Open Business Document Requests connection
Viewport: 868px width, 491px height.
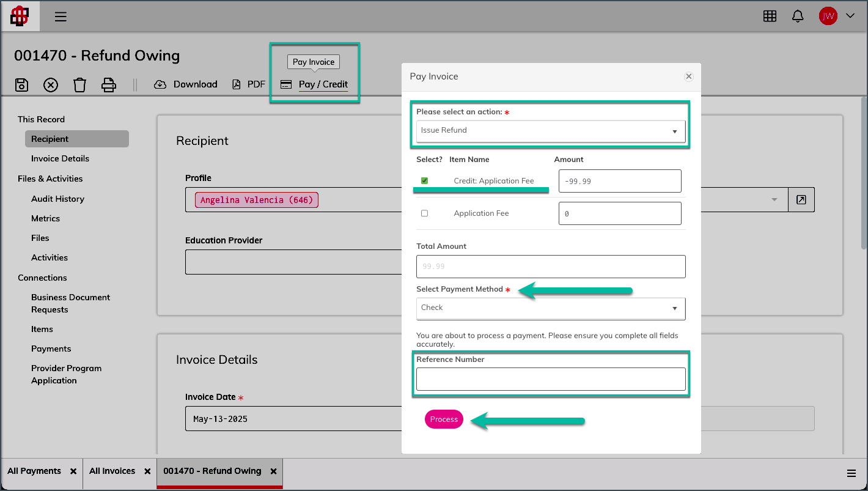[70, 303]
